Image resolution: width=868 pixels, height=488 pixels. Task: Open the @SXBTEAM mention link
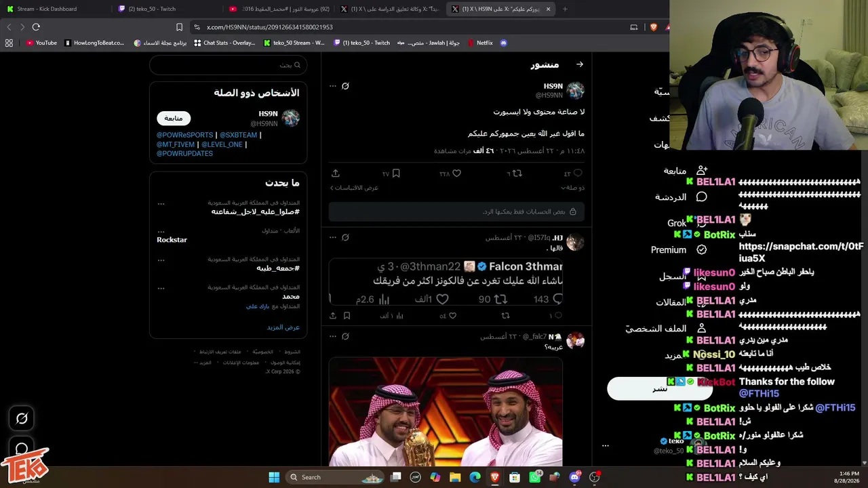coord(238,135)
